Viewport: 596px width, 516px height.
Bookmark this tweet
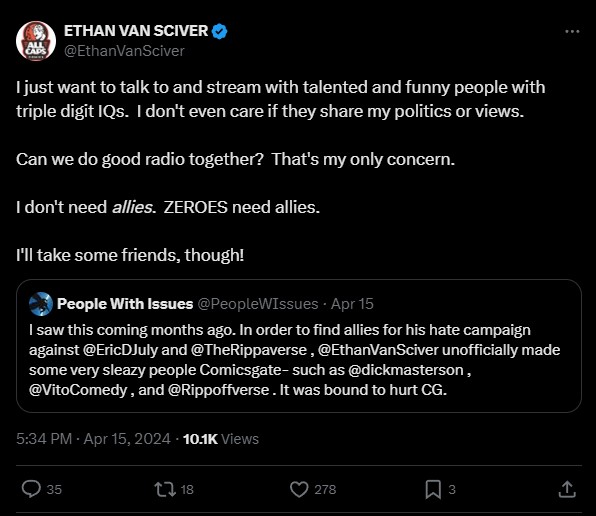coord(433,489)
